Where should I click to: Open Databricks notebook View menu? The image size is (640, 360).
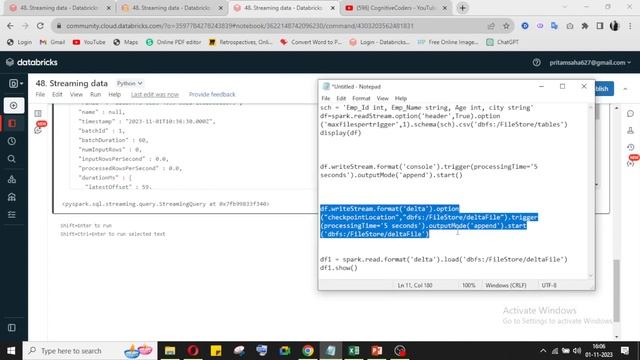click(76, 94)
